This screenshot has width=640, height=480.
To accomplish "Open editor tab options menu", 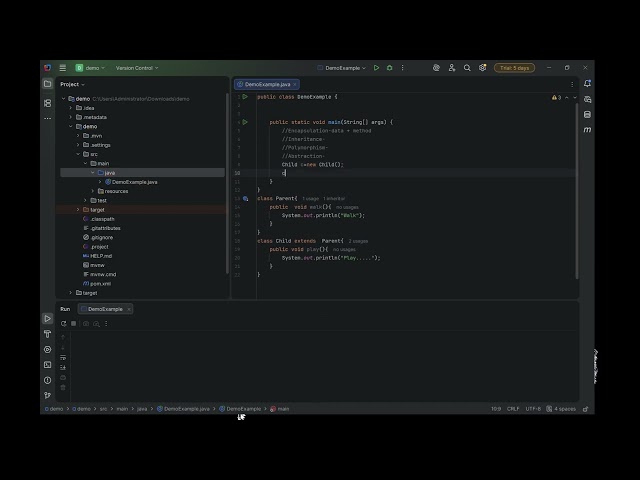I will point(572,84).
